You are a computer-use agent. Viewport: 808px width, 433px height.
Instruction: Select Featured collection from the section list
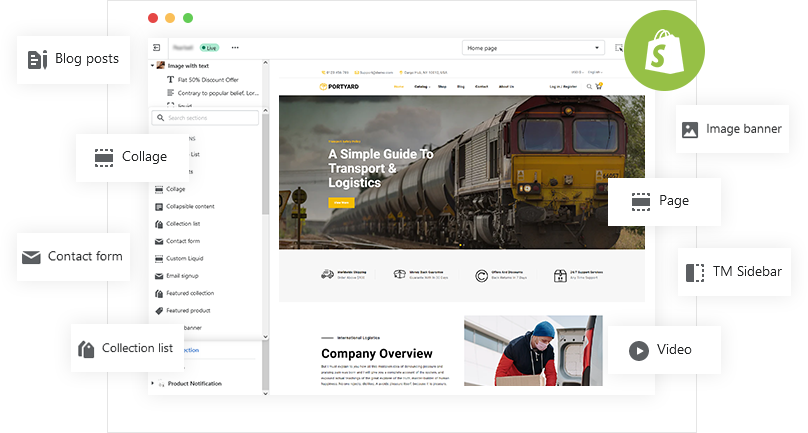tap(189, 293)
